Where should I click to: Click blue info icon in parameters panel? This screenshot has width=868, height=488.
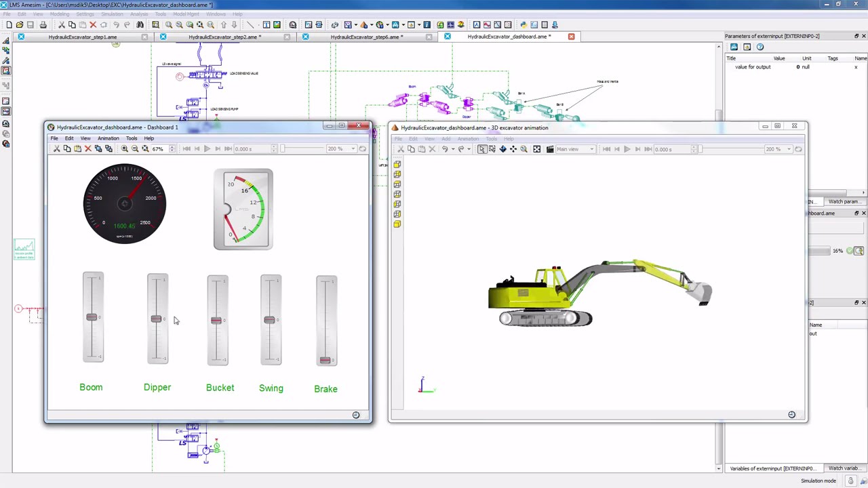tap(760, 47)
